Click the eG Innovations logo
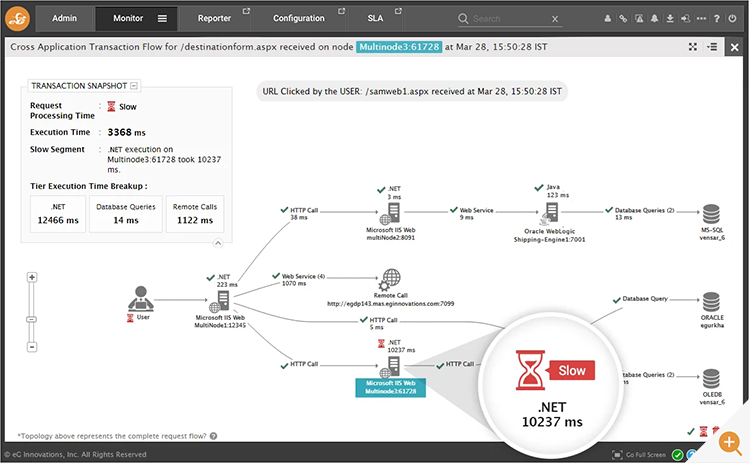The width and height of the screenshot is (750, 463). (17, 18)
